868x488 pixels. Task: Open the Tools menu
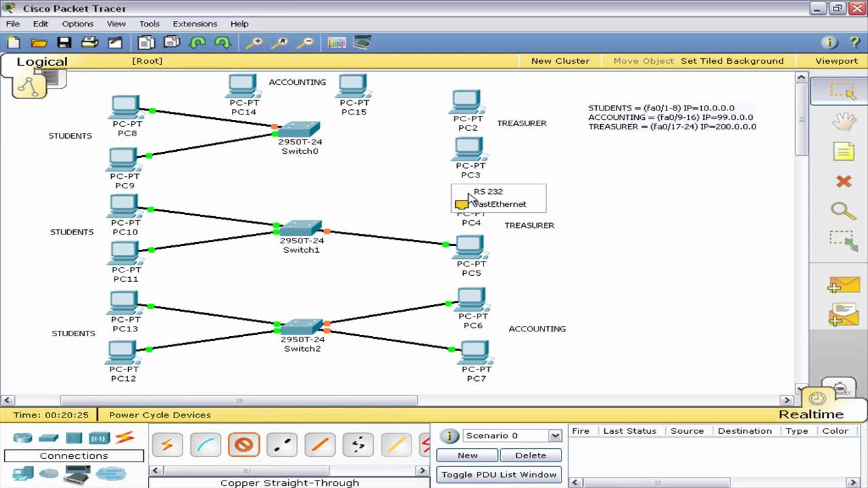[x=149, y=24]
